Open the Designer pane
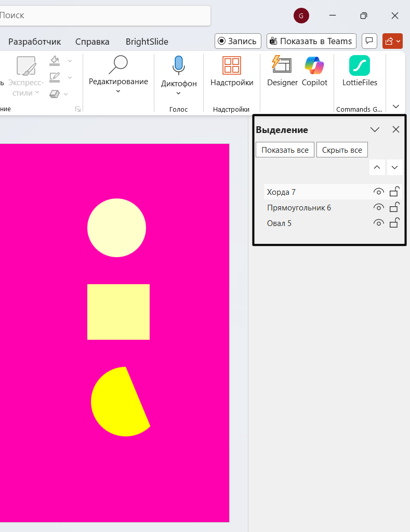Image resolution: width=410 pixels, height=532 pixels. pos(282,71)
